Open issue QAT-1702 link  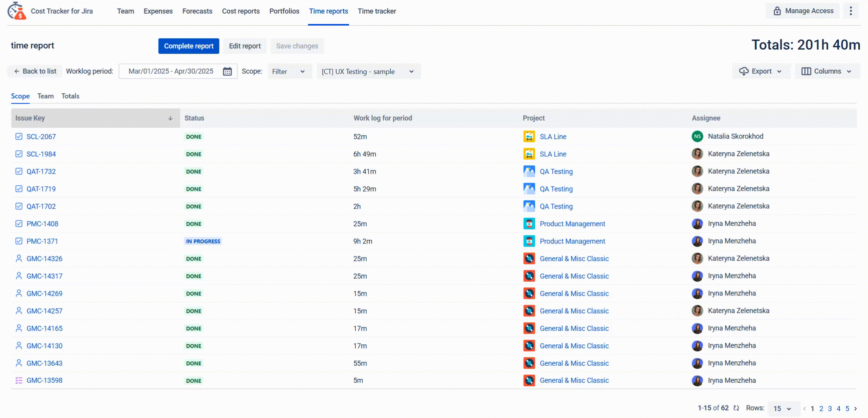click(x=41, y=206)
